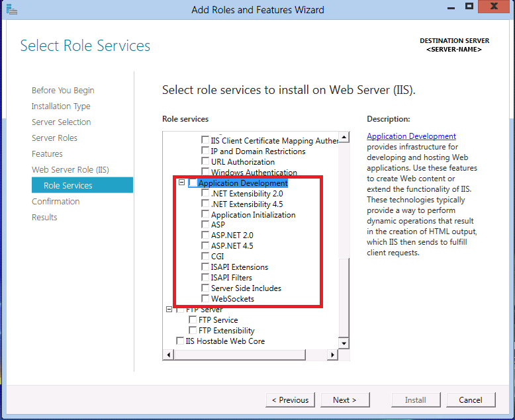The height and width of the screenshot is (420, 515).
Task: Enable .NET Extensibility 4.5 checkbox
Action: tap(205, 204)
